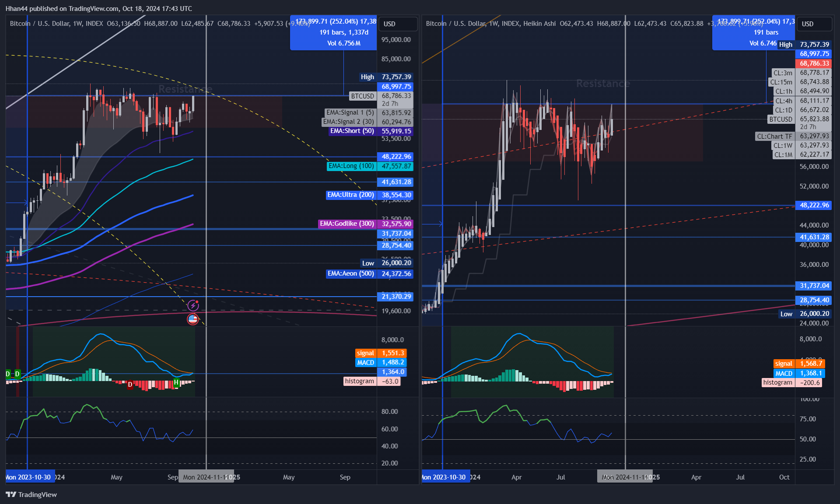Screen dimensions: 840x504
Task: Click Mon 2024-11-11 date marker on left chart
Action: click(x=206, y=477)
